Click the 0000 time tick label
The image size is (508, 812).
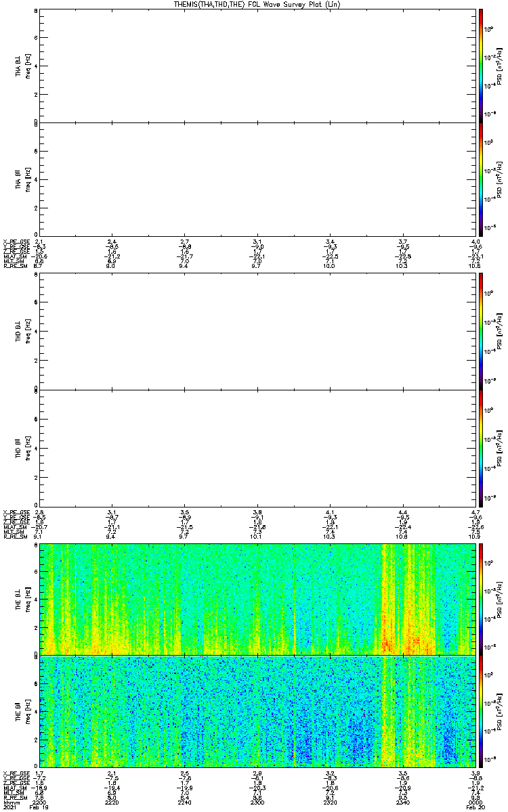pos(475,803)
